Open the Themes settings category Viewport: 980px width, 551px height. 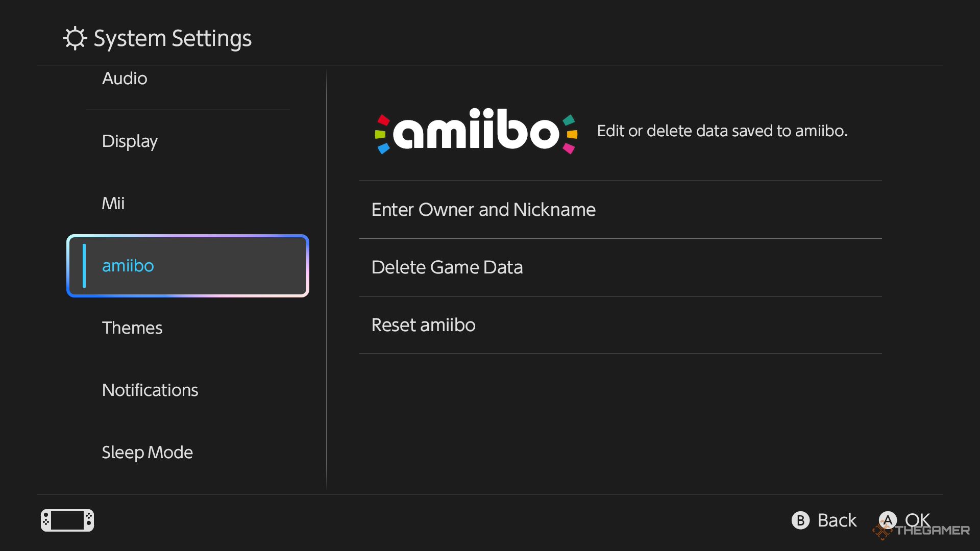pos(132,328)
